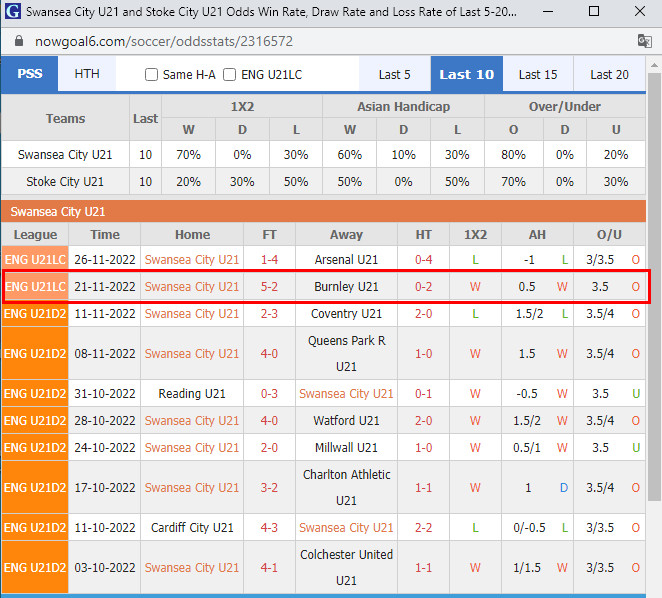Select the PSS tab
662x598 pixels.
pos(30,74)
